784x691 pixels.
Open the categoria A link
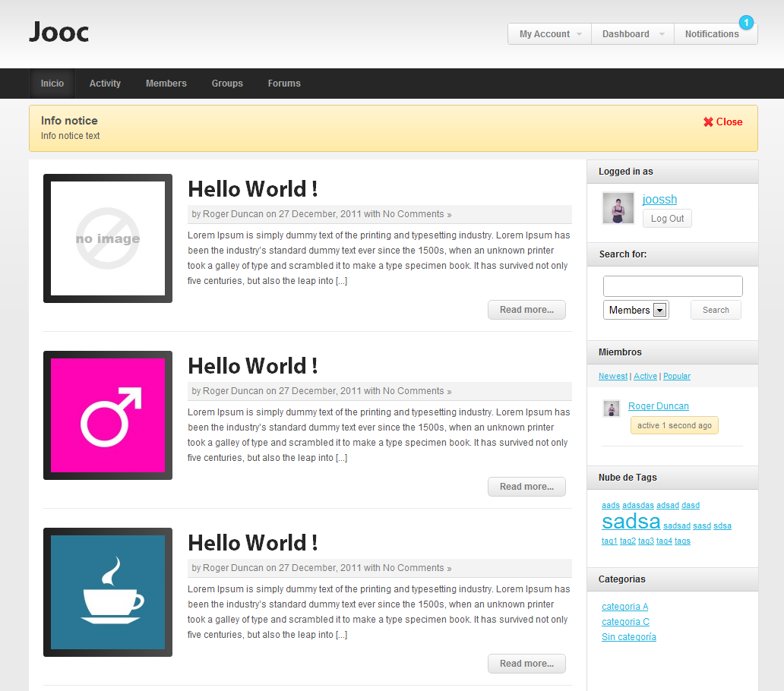point(624,607)
